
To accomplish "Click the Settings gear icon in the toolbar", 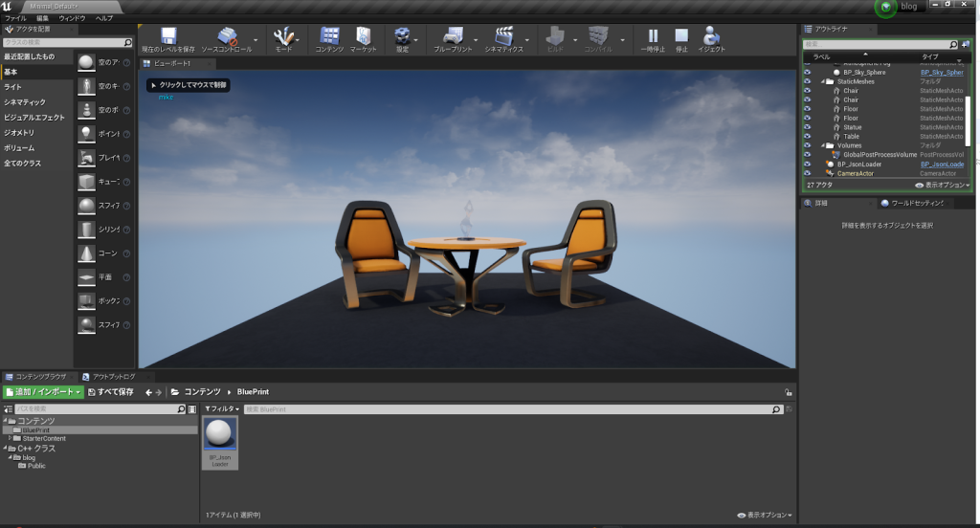I will pos(402,36).
